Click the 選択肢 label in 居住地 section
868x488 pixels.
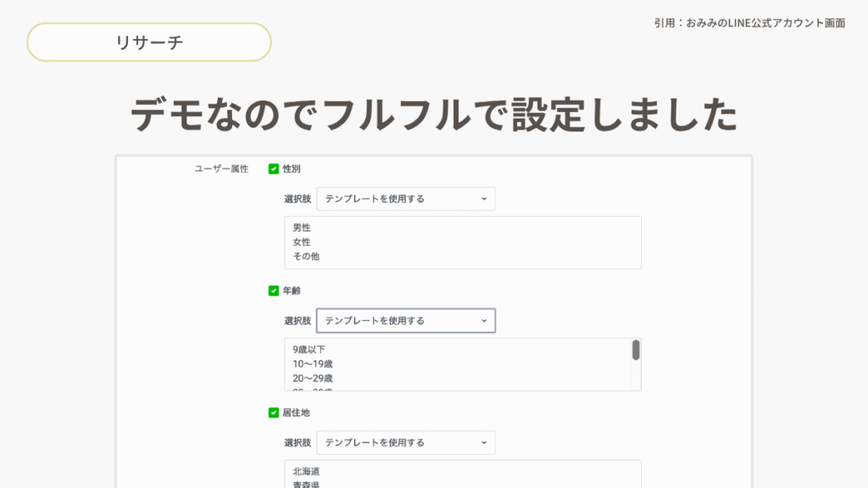(298, 442)
